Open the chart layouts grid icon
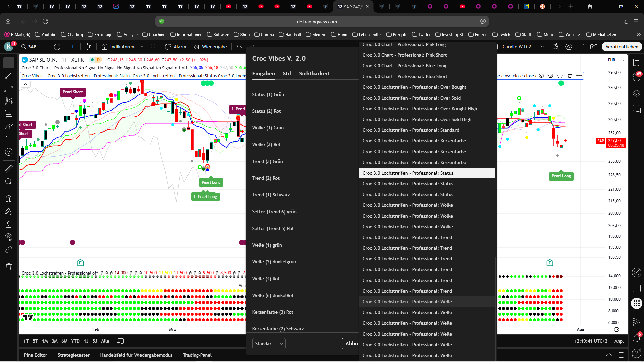This screenshot has width=644, height=362. pos(152,47)
